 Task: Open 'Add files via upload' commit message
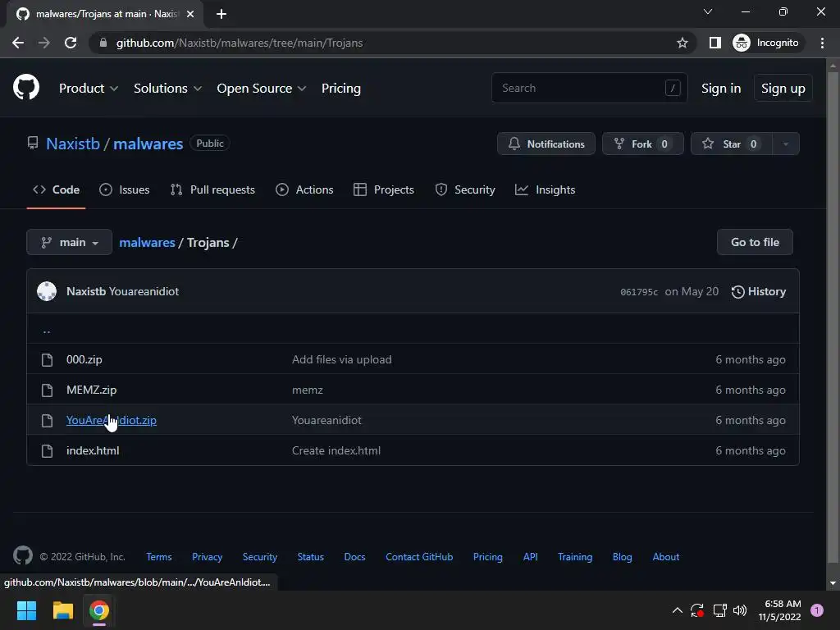[x=342, y=359]
